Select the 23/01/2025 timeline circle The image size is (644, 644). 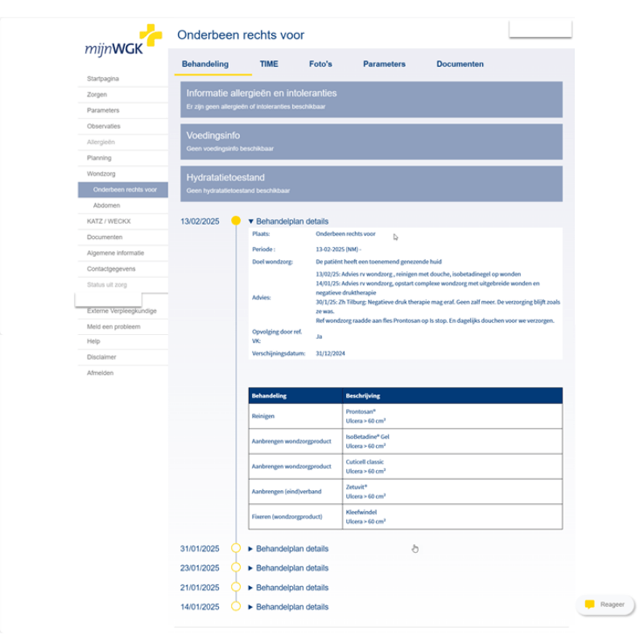[236, 568]
